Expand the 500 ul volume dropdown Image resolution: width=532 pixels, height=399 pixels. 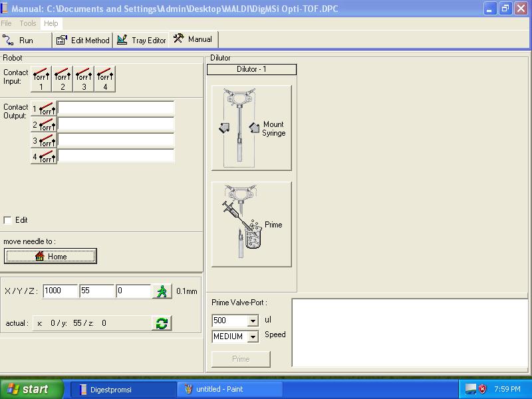pos(253,321)
